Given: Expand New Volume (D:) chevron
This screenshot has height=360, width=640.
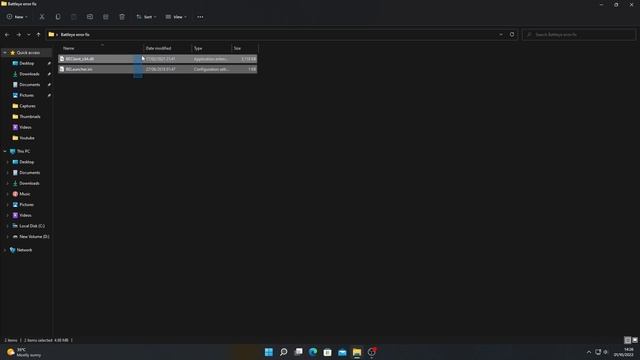Looking at the screenshot, I should [x=7, y=236].
